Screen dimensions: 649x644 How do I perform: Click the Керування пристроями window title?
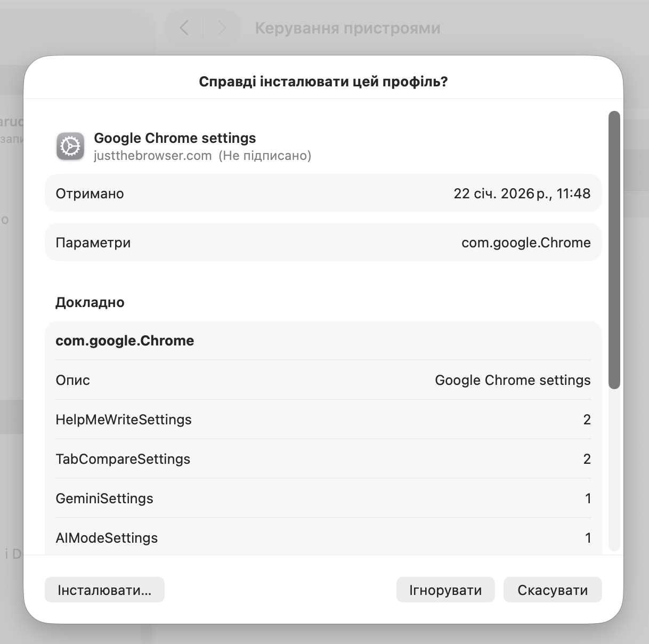click(347, 28)
